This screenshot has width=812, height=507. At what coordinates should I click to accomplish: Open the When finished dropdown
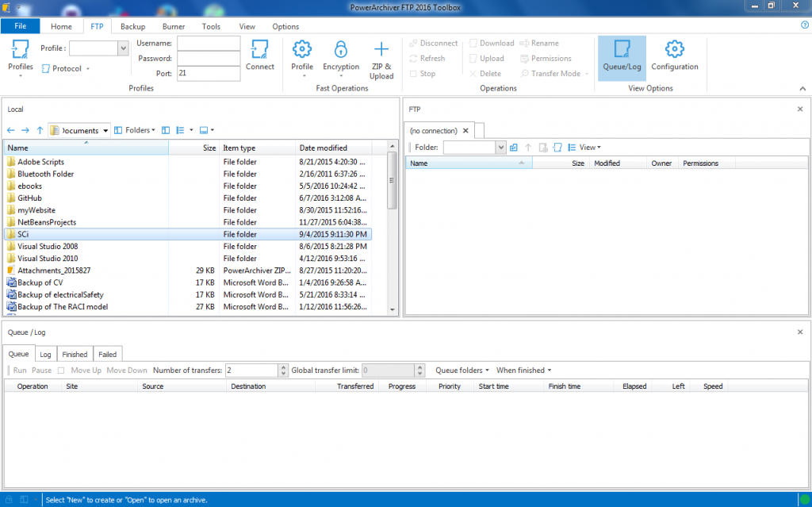click(523, 371)
